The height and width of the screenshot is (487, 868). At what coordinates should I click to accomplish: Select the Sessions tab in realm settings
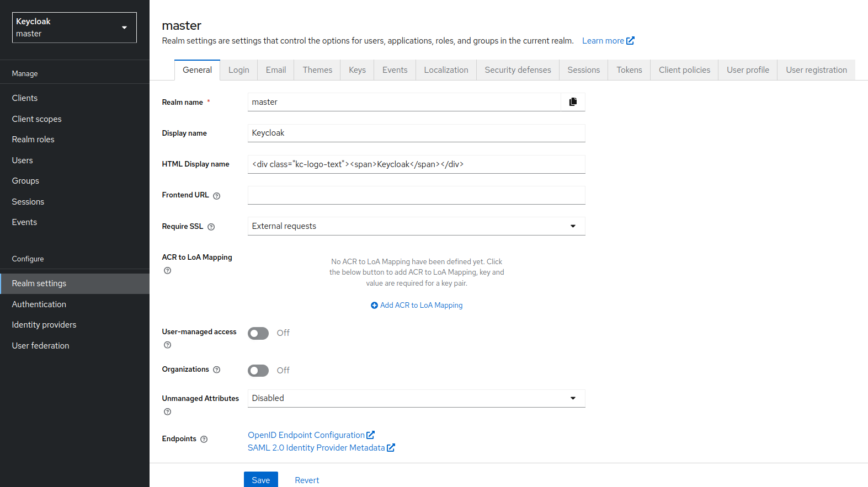pos(584,70)
